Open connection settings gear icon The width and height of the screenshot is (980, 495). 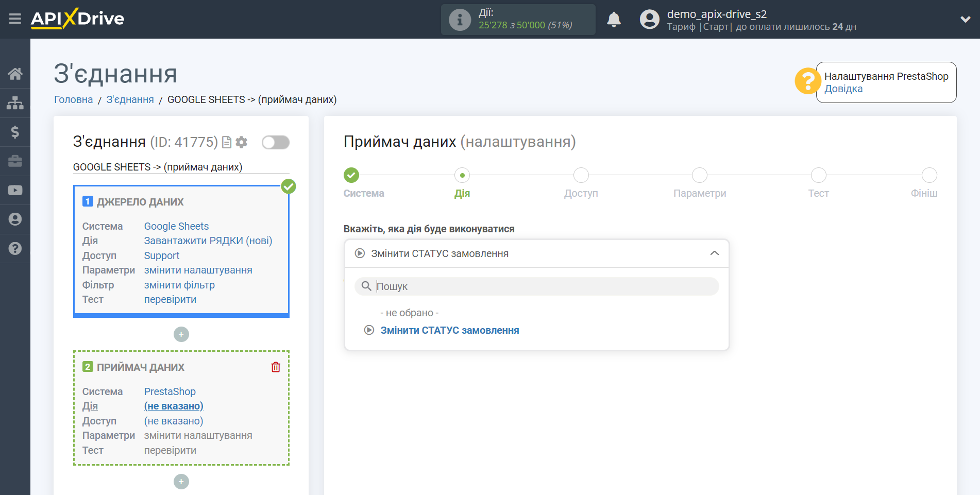241,142
